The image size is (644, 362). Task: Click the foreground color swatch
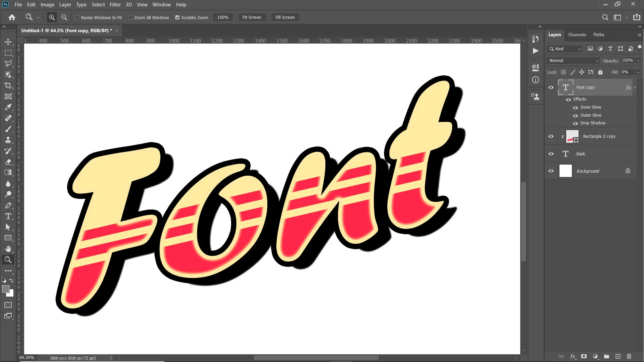point(5,289)
